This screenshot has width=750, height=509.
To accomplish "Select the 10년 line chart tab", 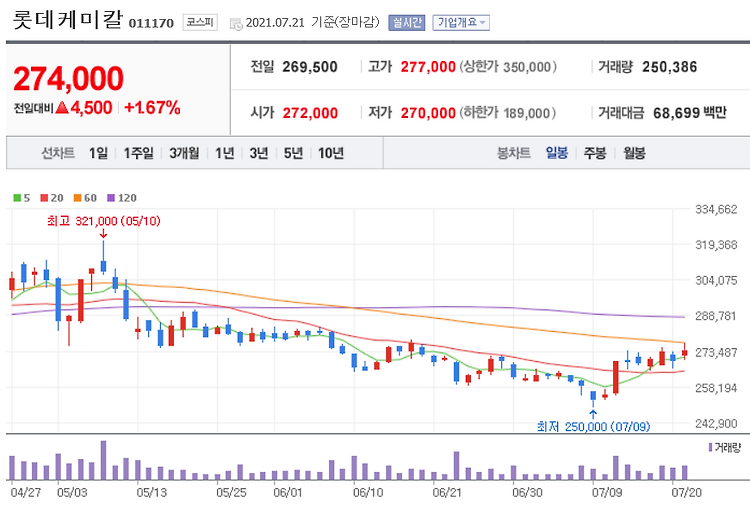I will point(331,153).
